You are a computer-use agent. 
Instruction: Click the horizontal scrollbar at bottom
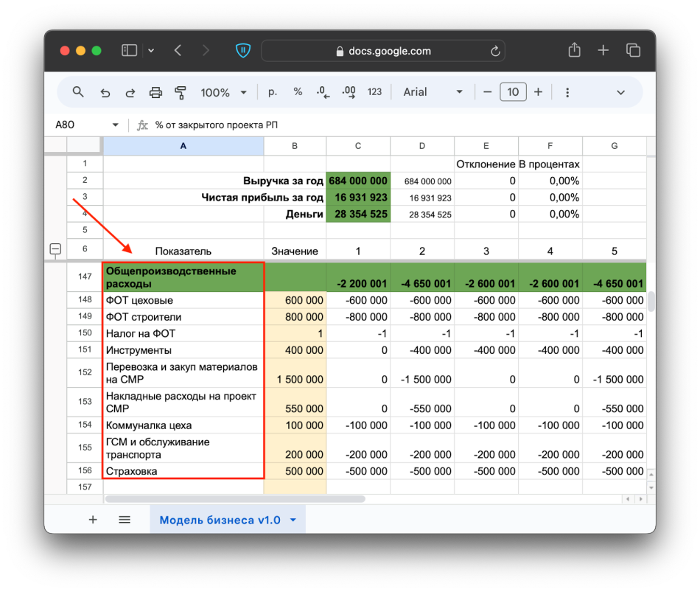click(236, 499)
